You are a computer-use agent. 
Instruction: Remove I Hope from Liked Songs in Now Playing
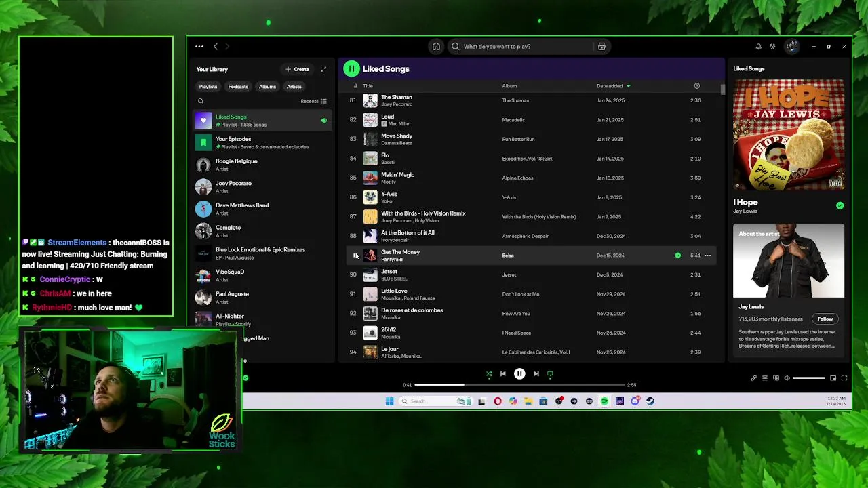(x=840, y=205)
